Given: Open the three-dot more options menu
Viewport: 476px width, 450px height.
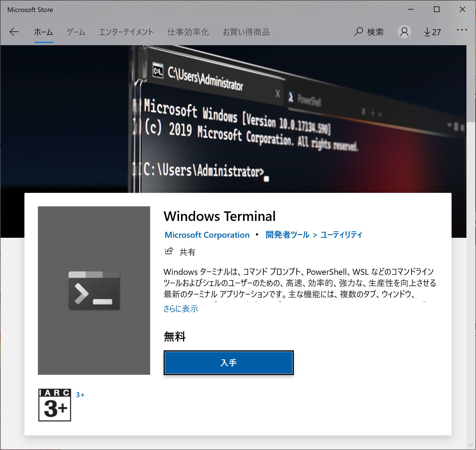Looking at the screenshot, I should pyautogui.click(x=462, y=30).
